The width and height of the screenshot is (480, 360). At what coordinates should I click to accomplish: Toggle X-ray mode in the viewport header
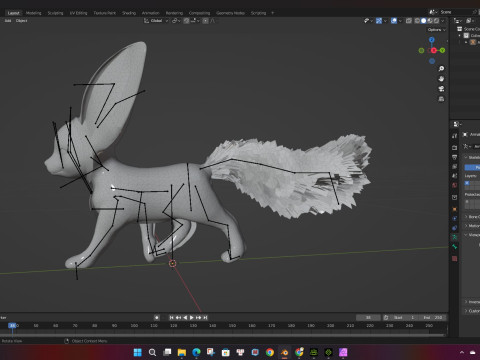point(409,21)
